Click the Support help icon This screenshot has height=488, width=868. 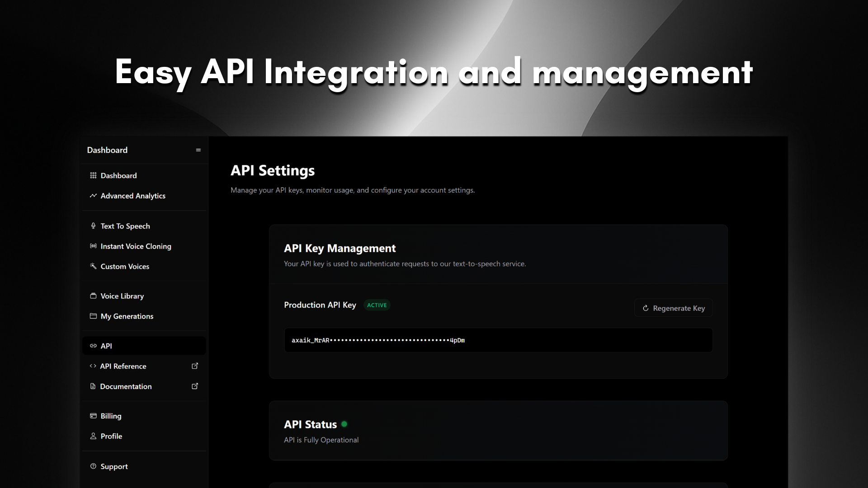93,466
